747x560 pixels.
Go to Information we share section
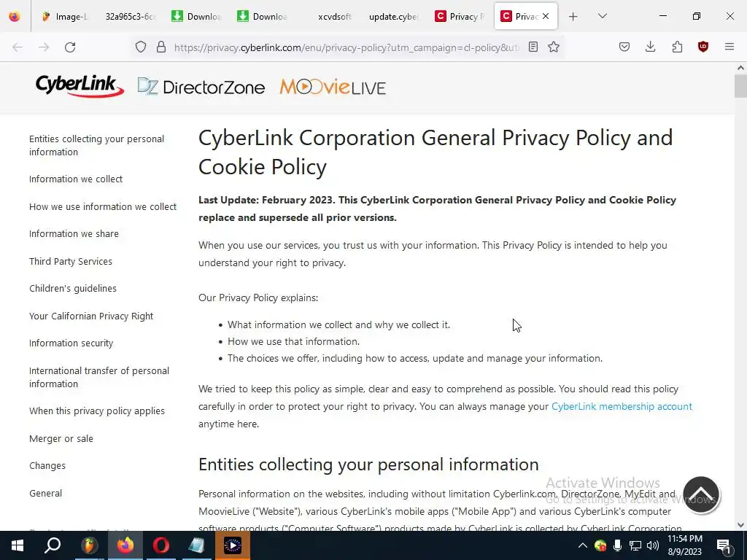74,234
